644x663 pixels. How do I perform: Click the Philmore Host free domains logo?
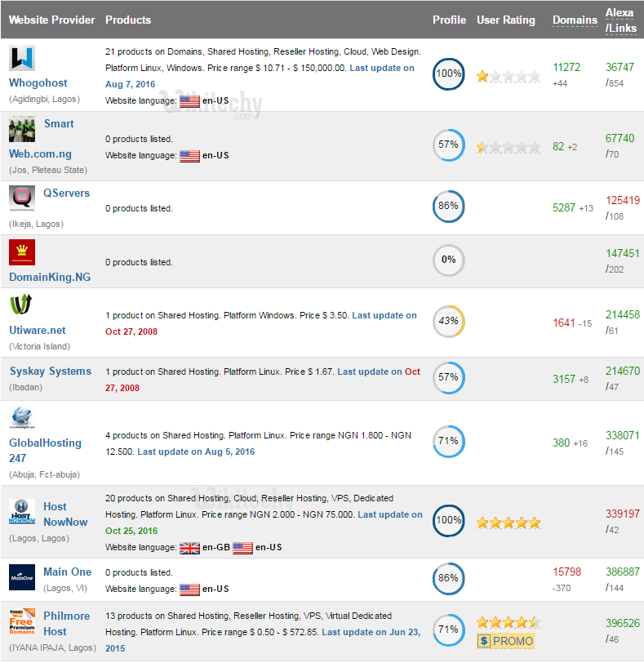coord(22,621)
